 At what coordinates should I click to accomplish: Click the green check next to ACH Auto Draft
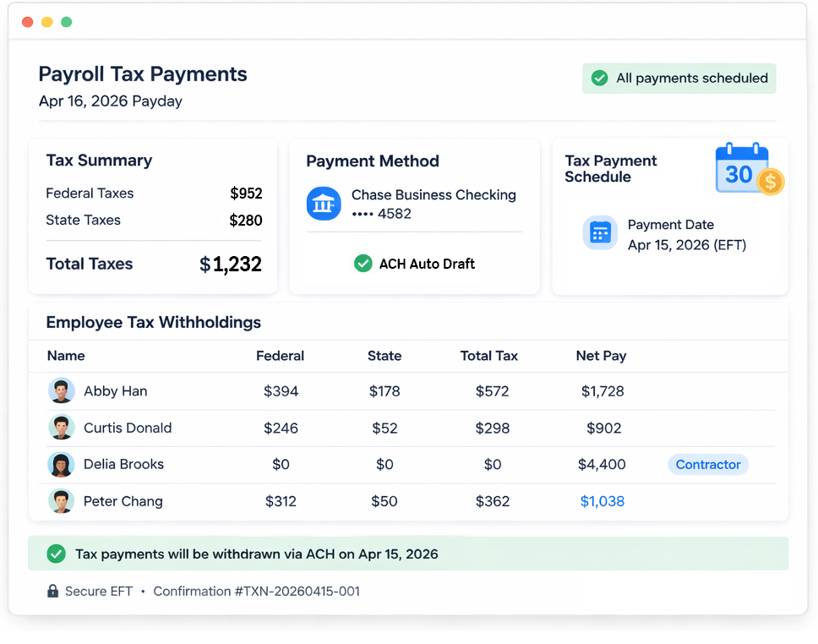(363, 263)
